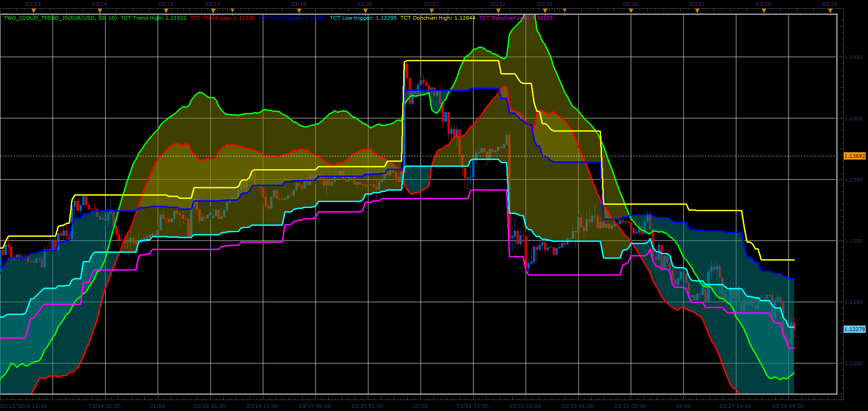The image size is (868, 411).
Task: Select the TWO_CLOUD_TREND_JS(EUR/USD, 50, 10) indicator label
Action: coord(60,18)
